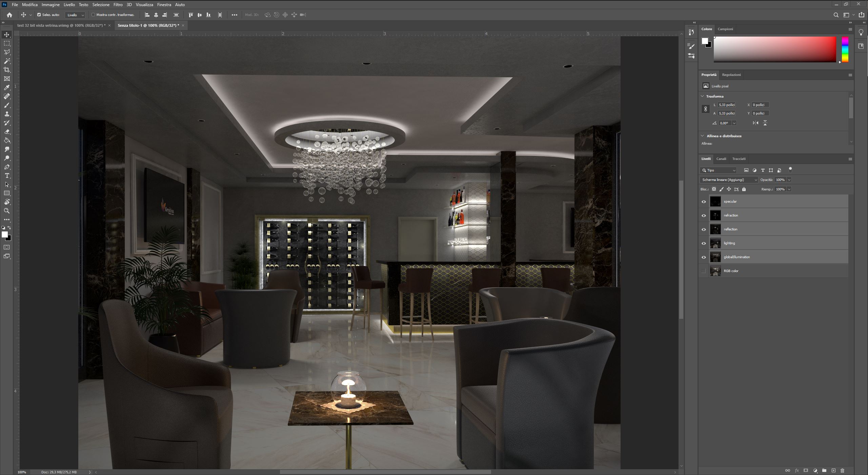
Task: Select the Crop tool
Action: coord(7,70)
